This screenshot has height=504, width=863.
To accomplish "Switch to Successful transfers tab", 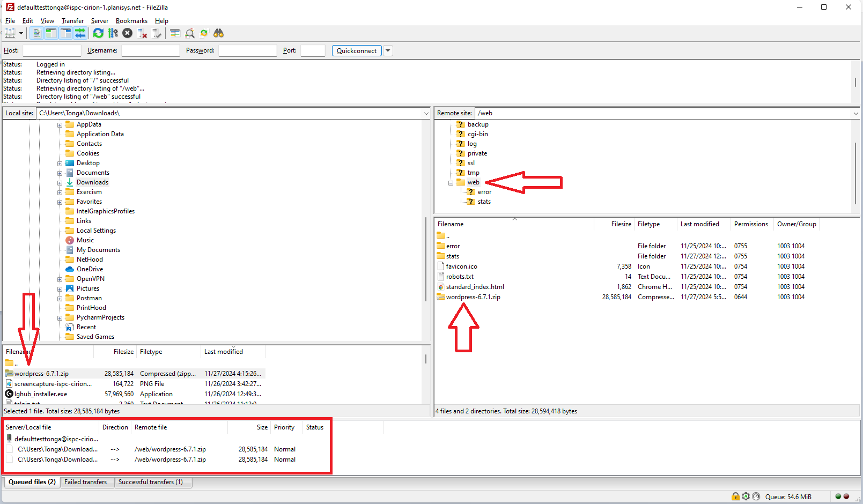I will pos(151,482).
